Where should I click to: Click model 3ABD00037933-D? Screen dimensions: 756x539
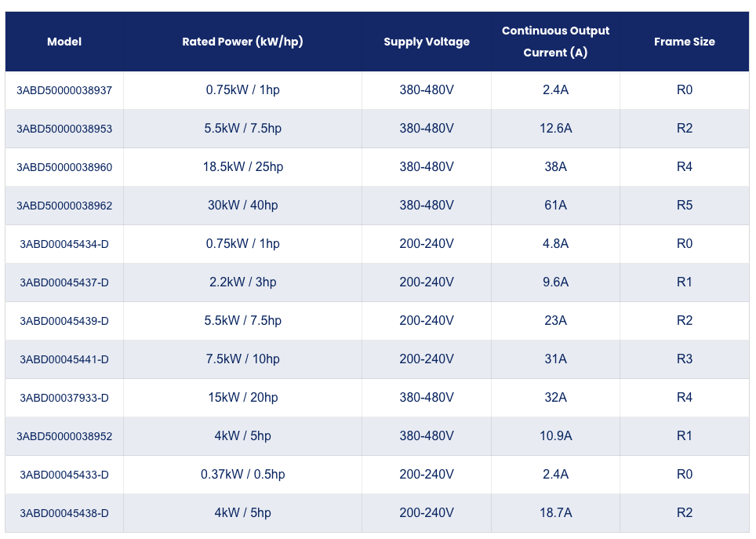pos(64,398)
